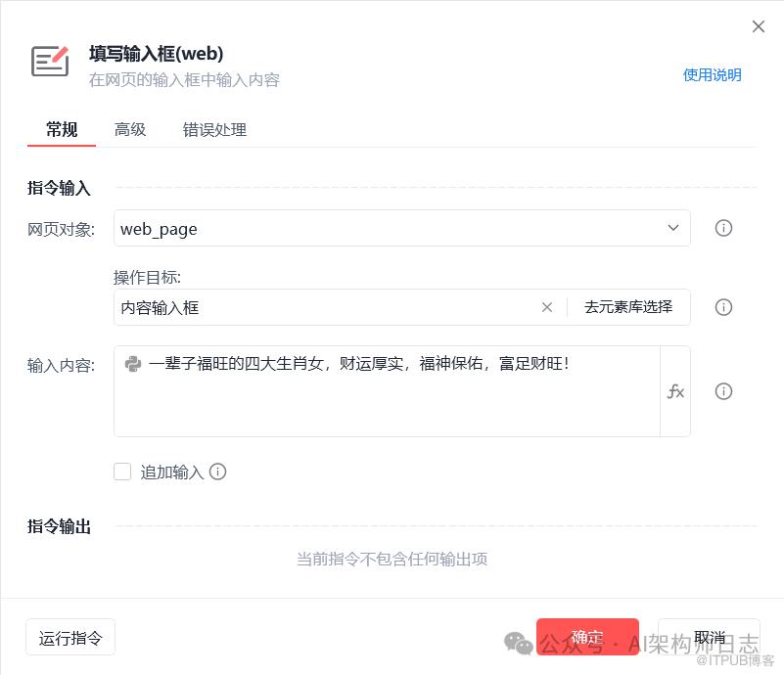Image resolution: width=784 pixels, height=675 pixels.
Task: Click info icon beside web_page dropdown
Action: (x=723, y=228)
